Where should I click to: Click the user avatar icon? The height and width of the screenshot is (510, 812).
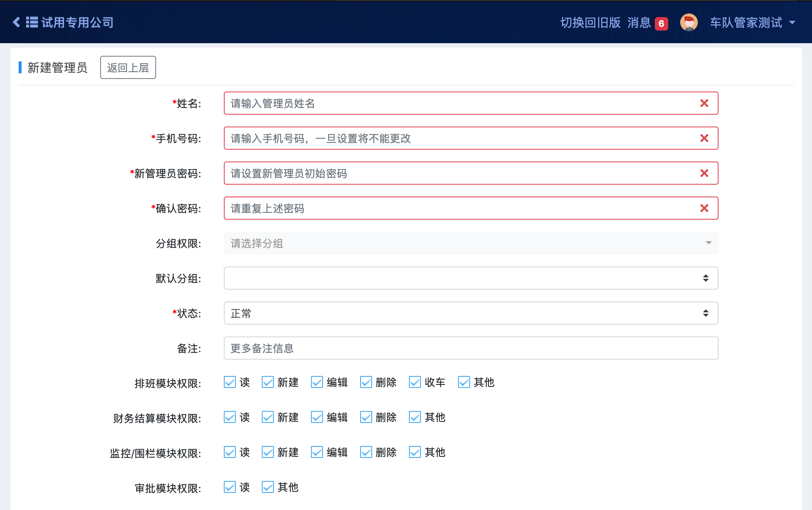pos(689,23)
